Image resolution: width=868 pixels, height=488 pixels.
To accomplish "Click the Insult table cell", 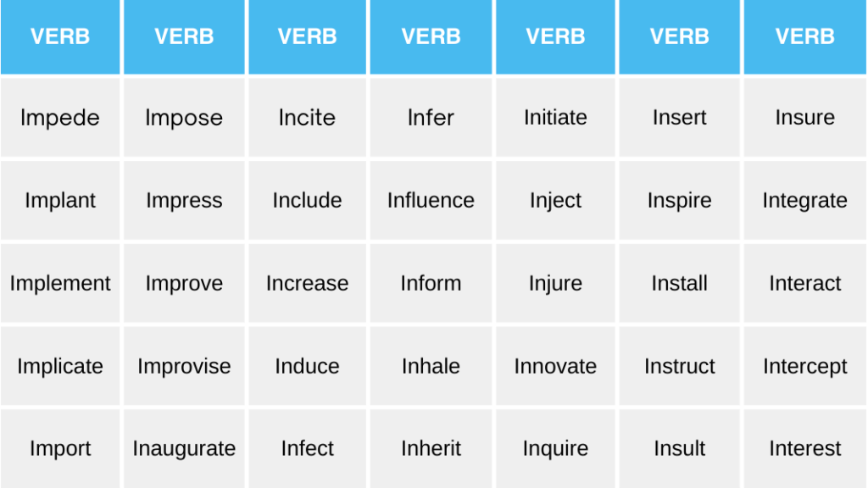I will tap(679, 449).
